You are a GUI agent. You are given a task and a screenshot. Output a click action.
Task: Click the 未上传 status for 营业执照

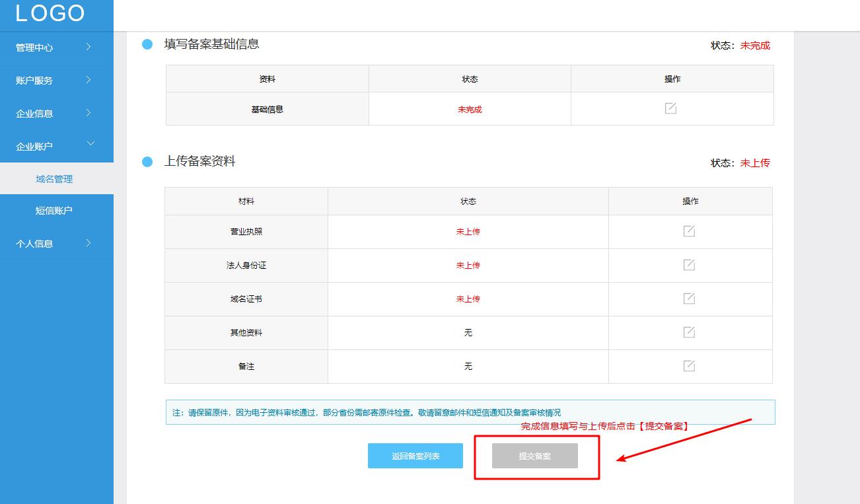coord(468,231)
